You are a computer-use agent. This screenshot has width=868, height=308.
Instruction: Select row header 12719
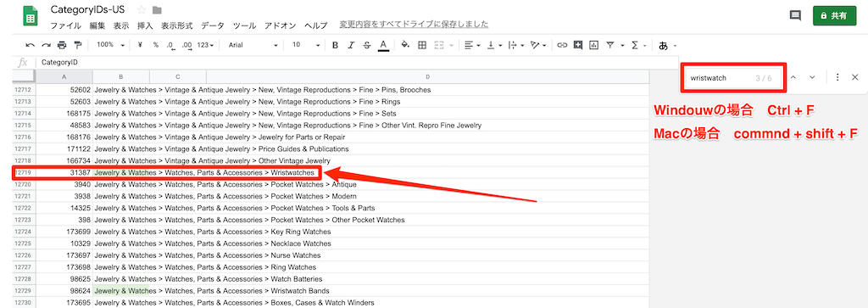pos(25,172)
